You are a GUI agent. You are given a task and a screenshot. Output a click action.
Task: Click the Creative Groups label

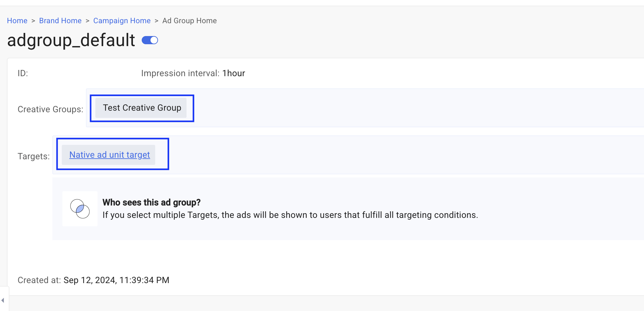click(x=50, y=109)
